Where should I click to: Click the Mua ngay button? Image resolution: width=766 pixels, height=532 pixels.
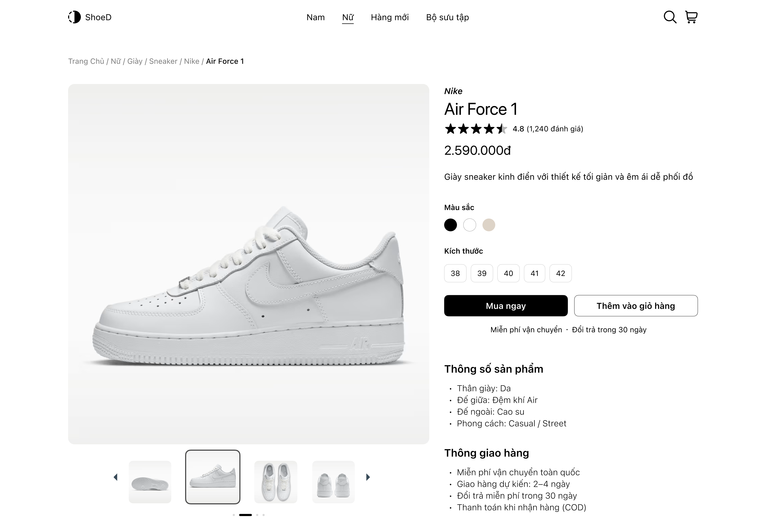click(x=505, y=306)
